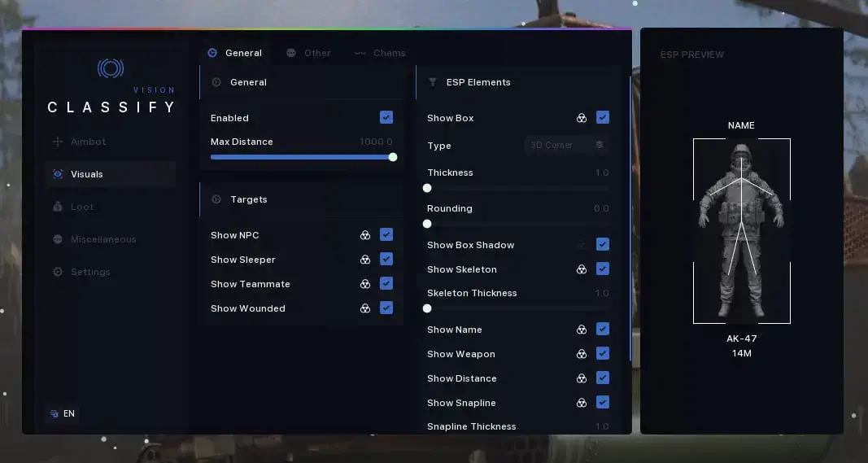868x463 pixels.
Task: Click color icon beside Show Sleeper
Action: [365, 260]
